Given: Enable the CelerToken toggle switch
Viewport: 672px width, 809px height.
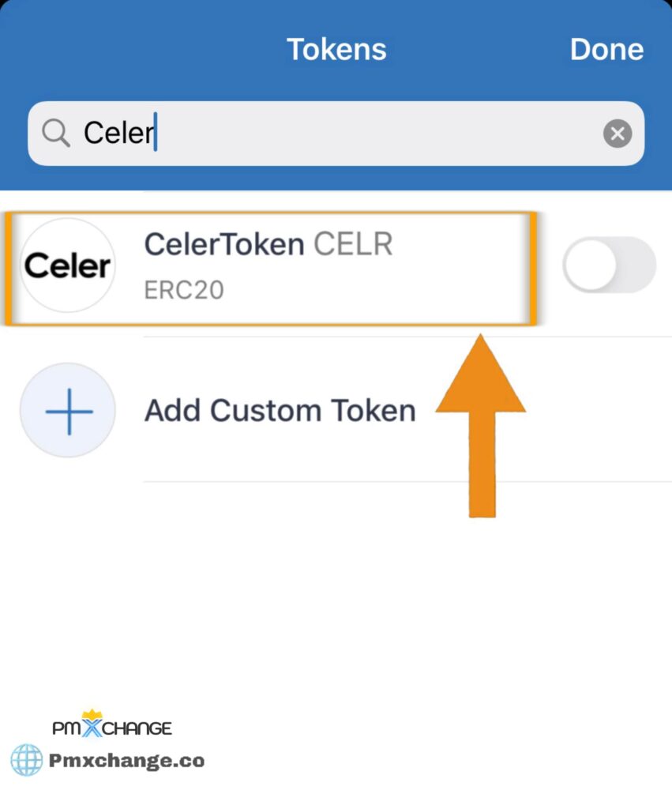Looking at the screenshot, I should 609,265.
